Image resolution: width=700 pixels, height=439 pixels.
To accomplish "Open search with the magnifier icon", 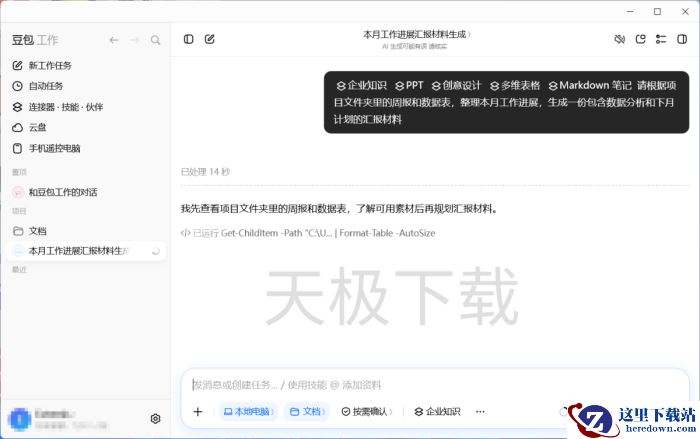I will [x=155, y=40].
